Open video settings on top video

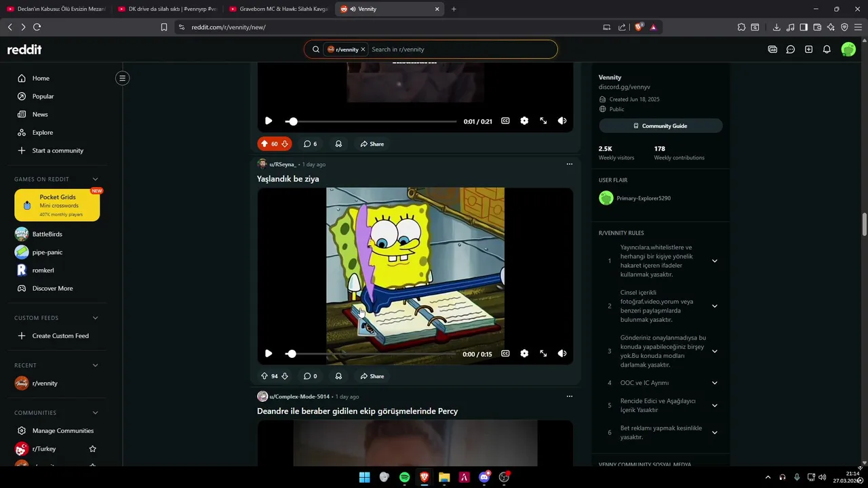(524, 121)
